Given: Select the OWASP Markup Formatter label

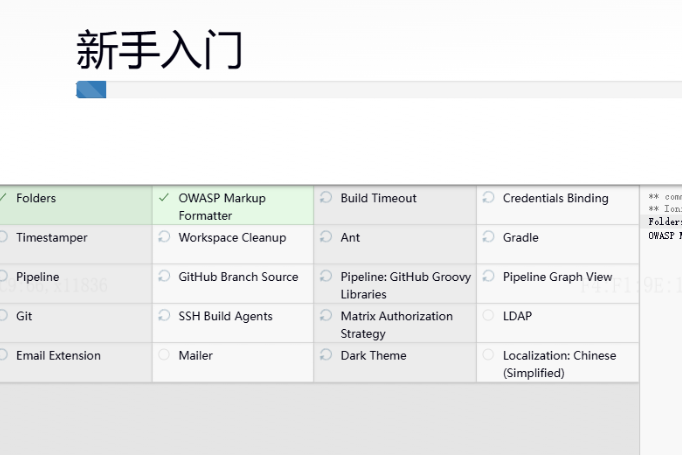Looking at the screenshot, I should pos(222,207).
